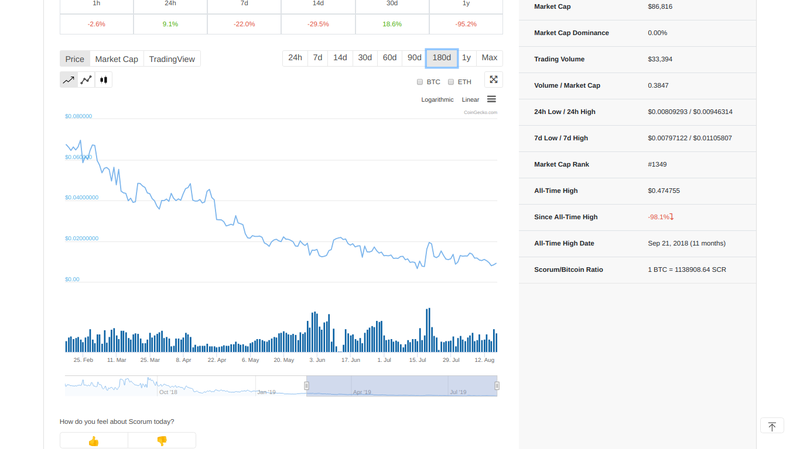Open chart fullscreen with expand icon
Viewport: 800px width, 449px height.
click(493, 80)
